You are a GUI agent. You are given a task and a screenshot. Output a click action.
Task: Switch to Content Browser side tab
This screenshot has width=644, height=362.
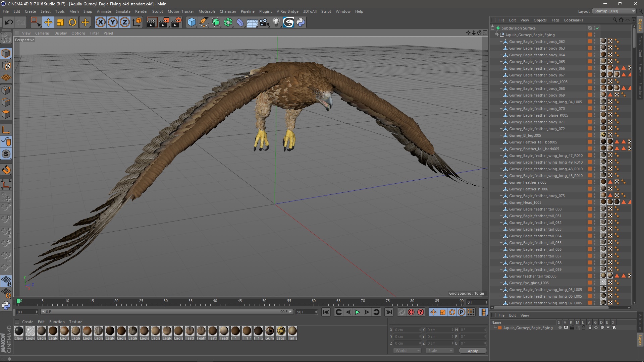640,63
